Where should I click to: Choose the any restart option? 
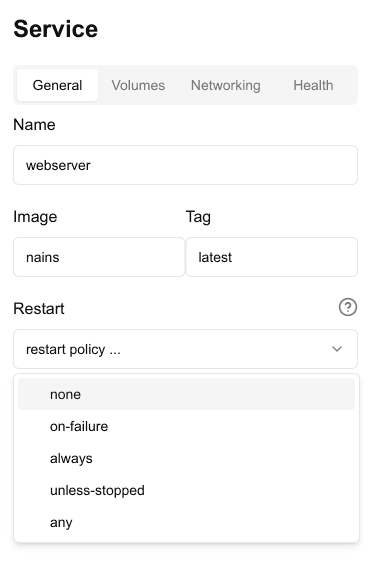pos(186,522)
